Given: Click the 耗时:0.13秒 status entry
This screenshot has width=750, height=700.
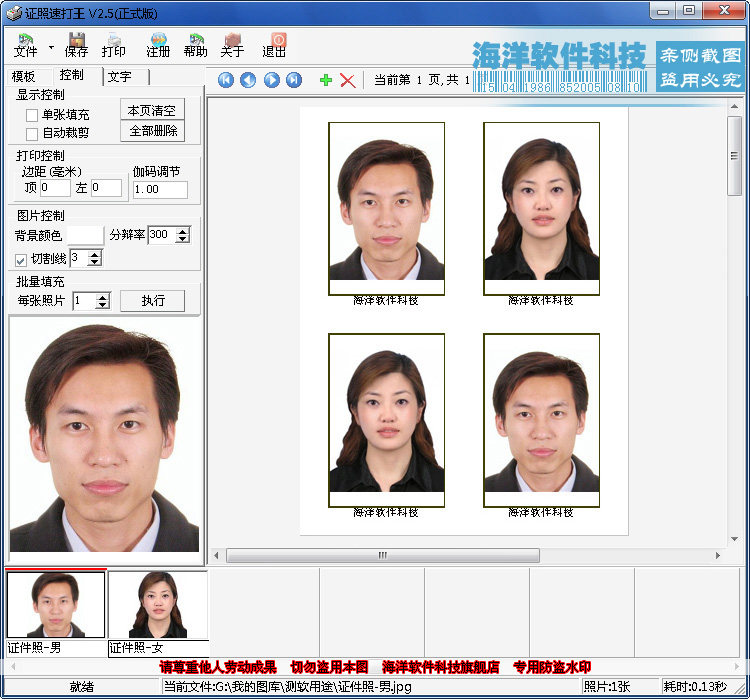Looking at the screenshot, I should pos(695,687).
